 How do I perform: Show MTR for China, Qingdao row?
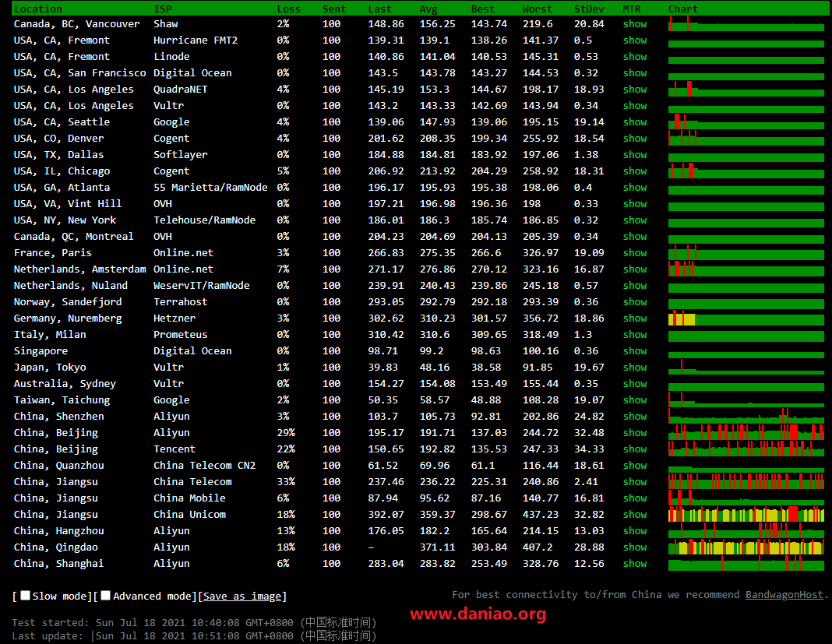click(x=635, y=547)
